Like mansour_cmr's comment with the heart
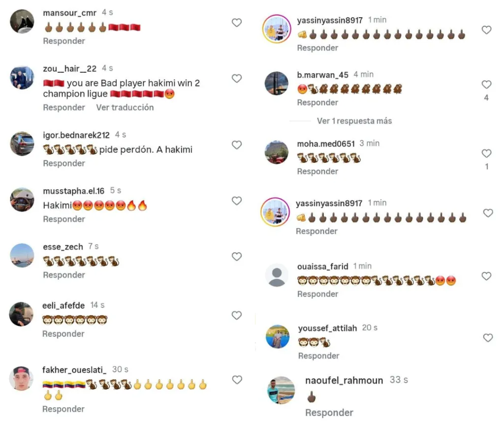This screenshot has width=504, height=425. (x=237, y=23)
